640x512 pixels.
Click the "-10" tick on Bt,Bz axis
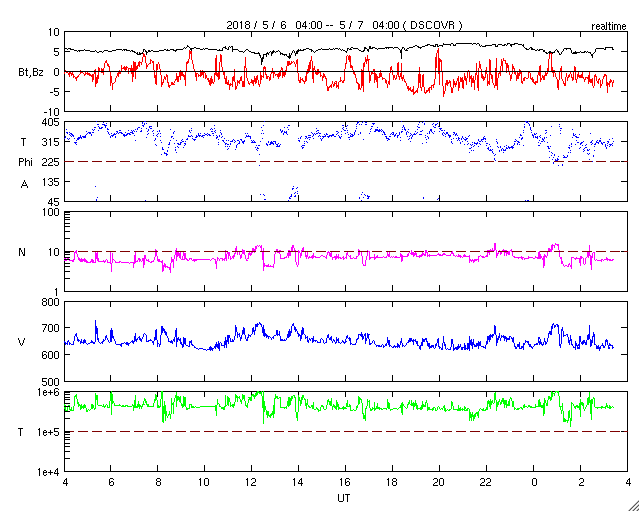coord(51,111)
